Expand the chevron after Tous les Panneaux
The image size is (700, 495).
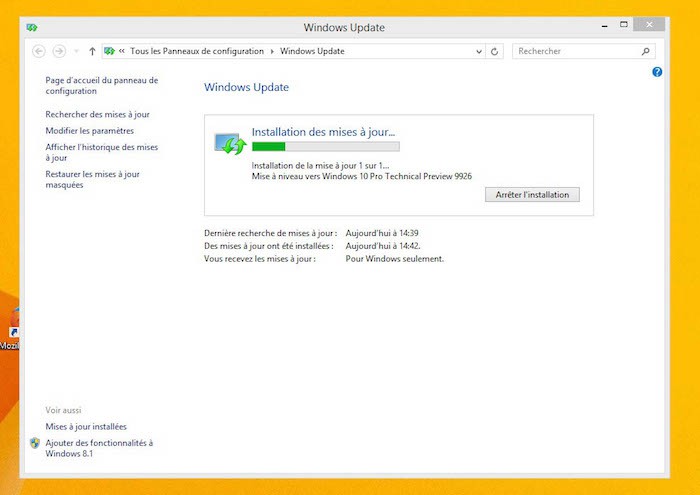point(272,51)
